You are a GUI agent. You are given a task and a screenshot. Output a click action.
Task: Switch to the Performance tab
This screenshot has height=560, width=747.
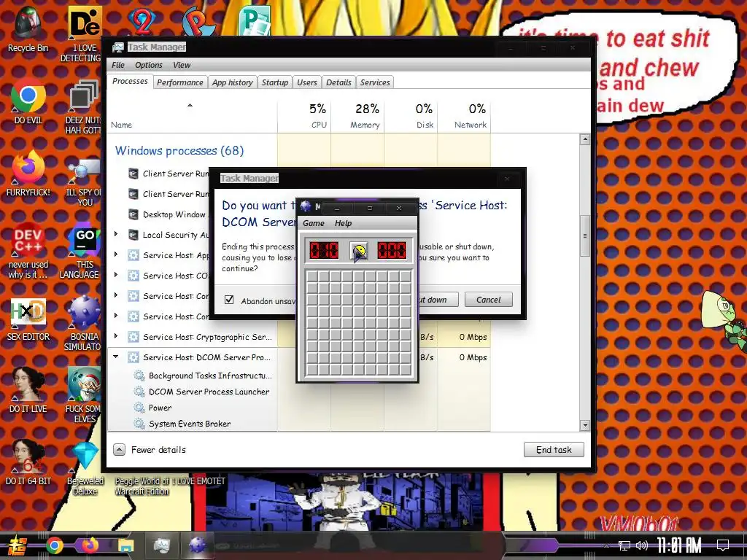180,82
